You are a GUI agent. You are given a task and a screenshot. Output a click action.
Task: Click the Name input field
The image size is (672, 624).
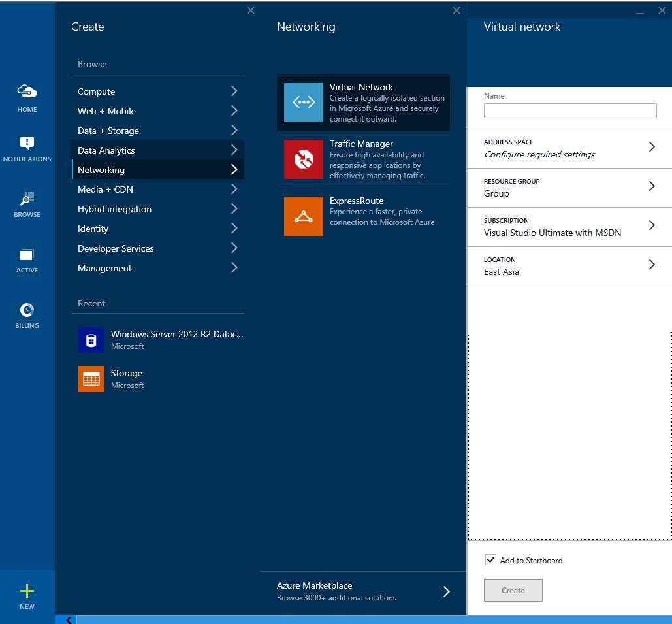coord(570,110)
